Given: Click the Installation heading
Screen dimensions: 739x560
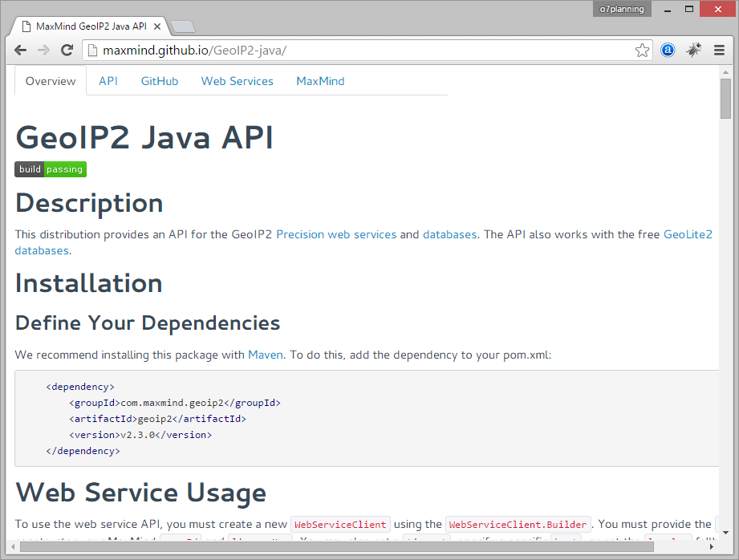Looking at the screenshot, I should (88, 283).
